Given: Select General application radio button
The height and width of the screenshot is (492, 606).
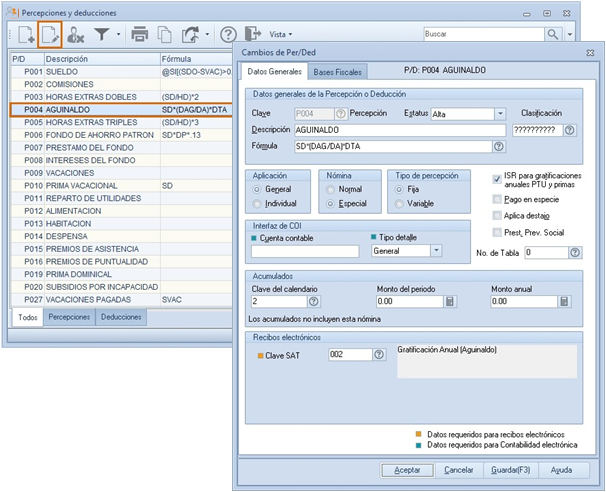Looking at the screenshot, I should click(x=257, y=189).
